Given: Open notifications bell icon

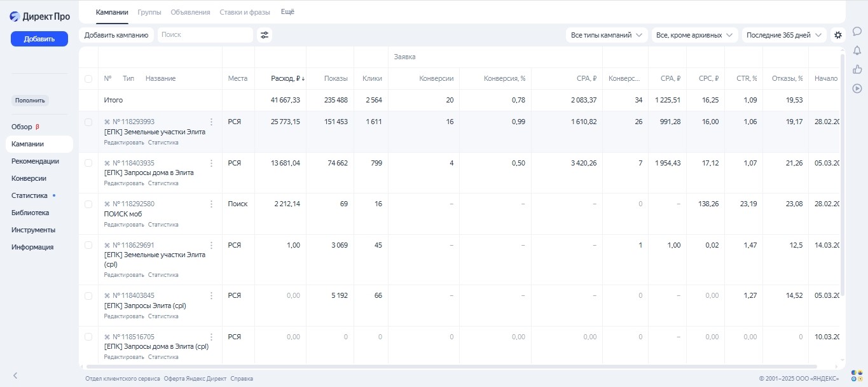Looking at the screenshot, I should coord(857,50).
